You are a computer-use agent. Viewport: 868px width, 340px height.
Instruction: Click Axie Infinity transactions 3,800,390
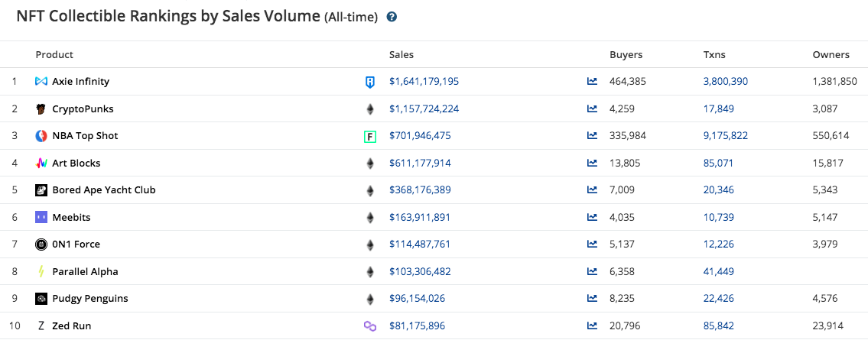tap(726, 81)
